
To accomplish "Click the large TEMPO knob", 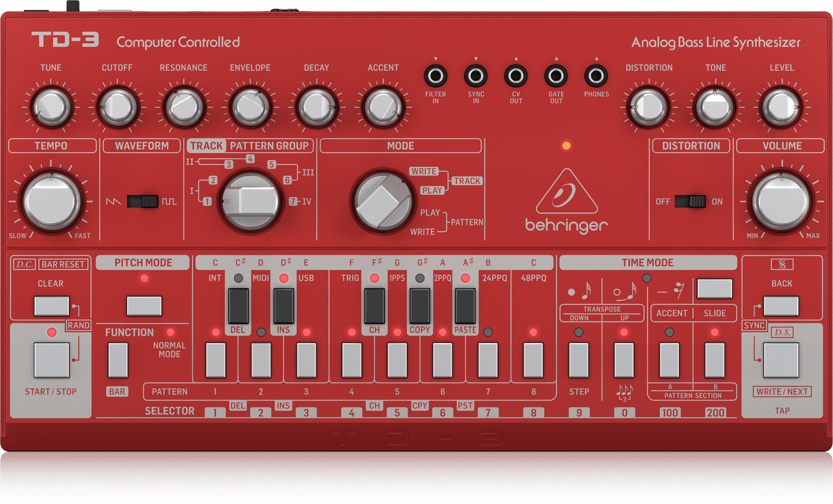I will coord(51,202).
